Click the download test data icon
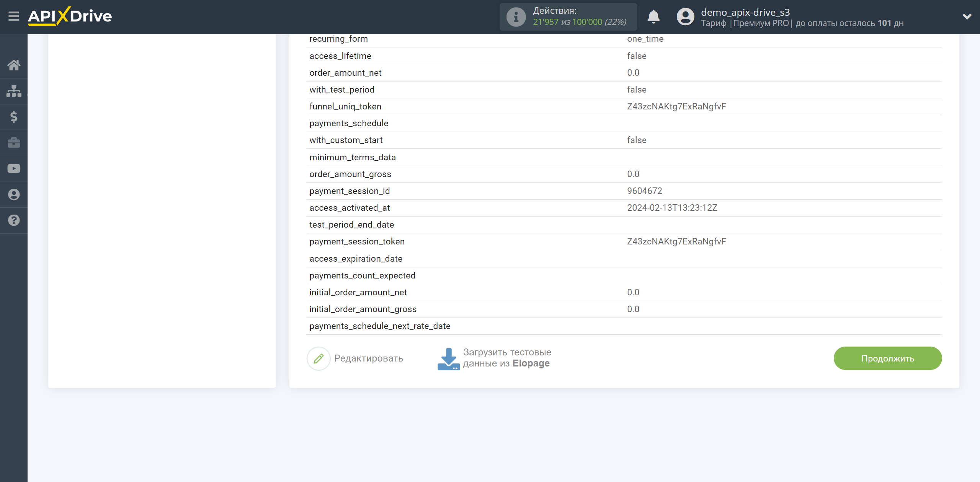The image size is (980, 482). pos(448,359)
